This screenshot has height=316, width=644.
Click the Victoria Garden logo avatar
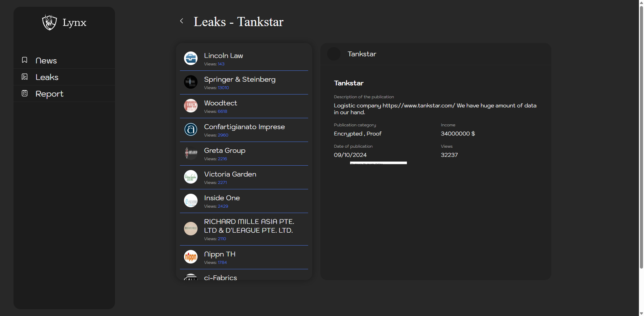point(191,177)
